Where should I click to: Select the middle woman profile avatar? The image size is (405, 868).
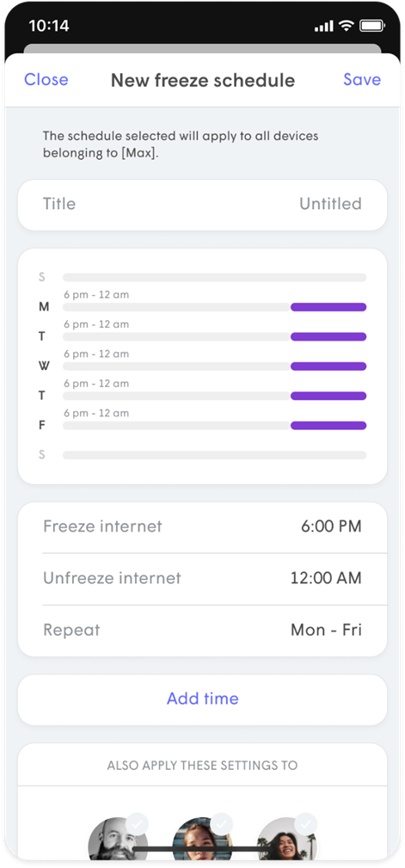tap(202, 838)
